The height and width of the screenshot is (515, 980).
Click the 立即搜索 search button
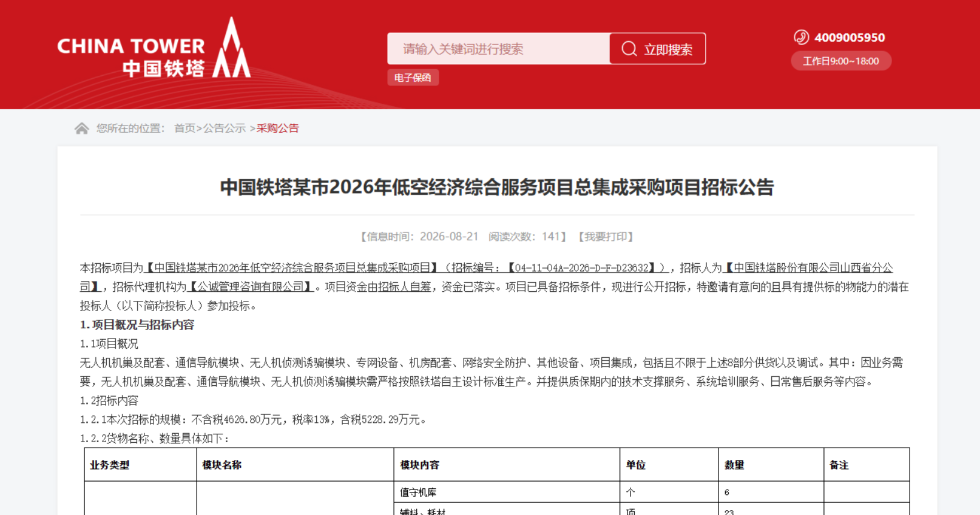[658, 49]
